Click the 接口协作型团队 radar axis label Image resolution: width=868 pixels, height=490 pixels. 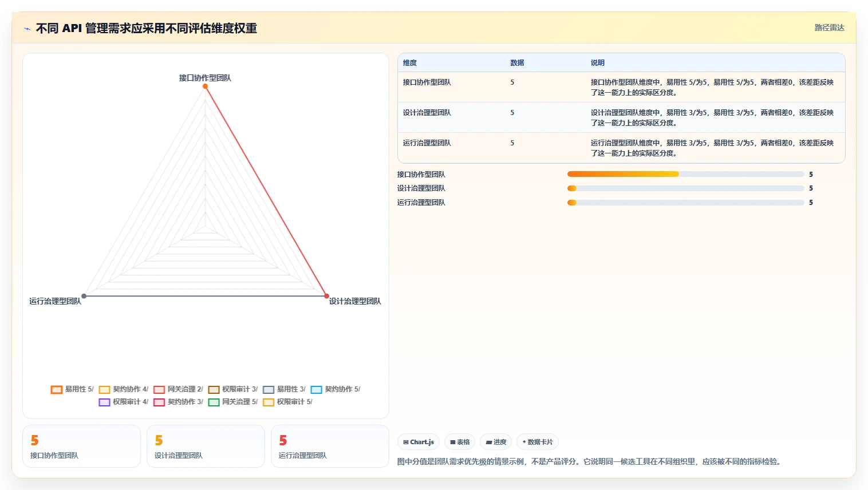pyautogui.click(x=205, y=78)
